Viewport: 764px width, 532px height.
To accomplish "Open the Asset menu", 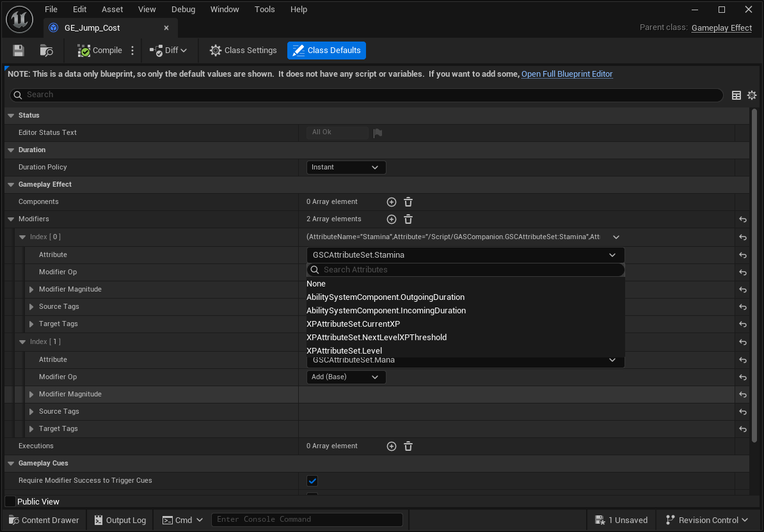I will 112,9.
